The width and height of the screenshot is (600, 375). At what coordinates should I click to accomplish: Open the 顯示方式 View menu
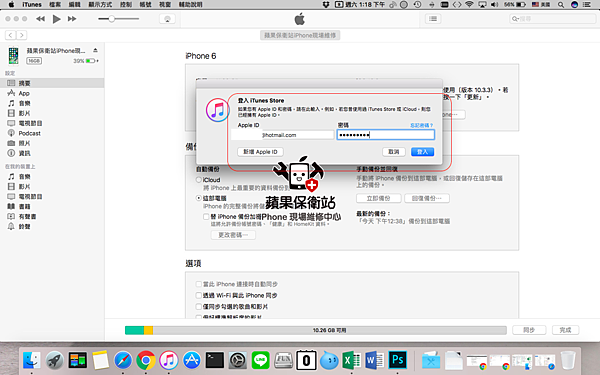pyautogui.click(x=100, y=5)
